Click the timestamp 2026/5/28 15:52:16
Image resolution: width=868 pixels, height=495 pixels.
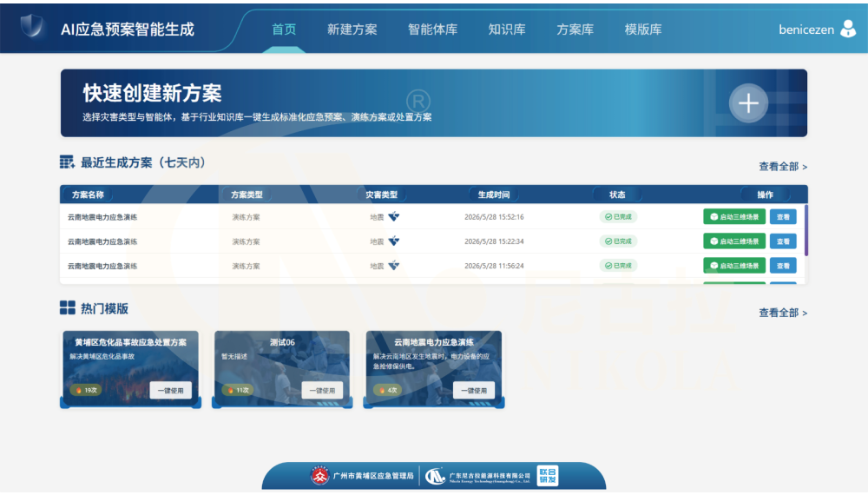pyautogui.click(x=494, y=217)
